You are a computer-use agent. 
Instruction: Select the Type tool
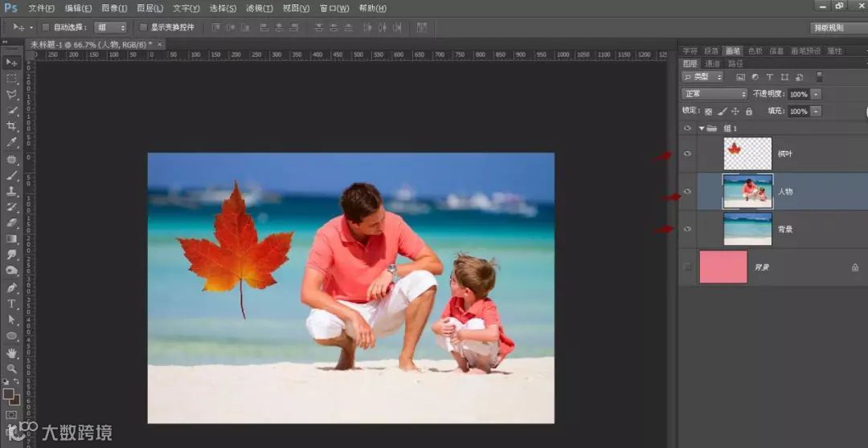point(11,304)
